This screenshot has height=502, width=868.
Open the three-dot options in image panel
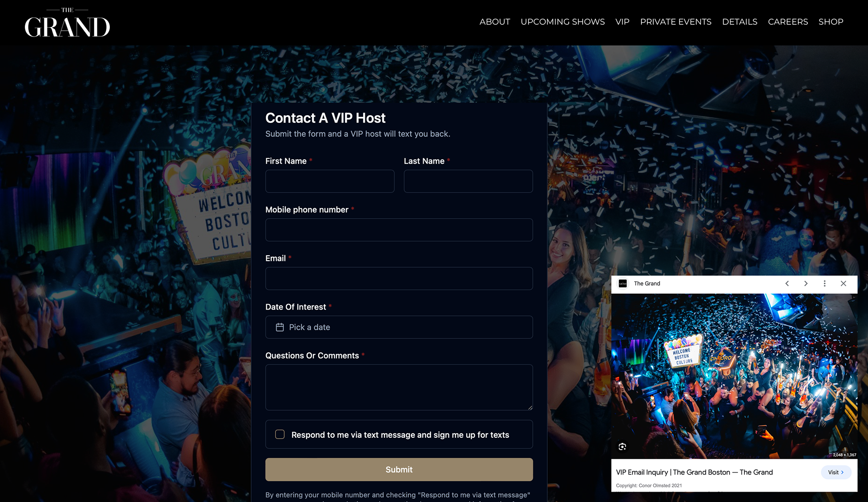click(x=825, y=283)
